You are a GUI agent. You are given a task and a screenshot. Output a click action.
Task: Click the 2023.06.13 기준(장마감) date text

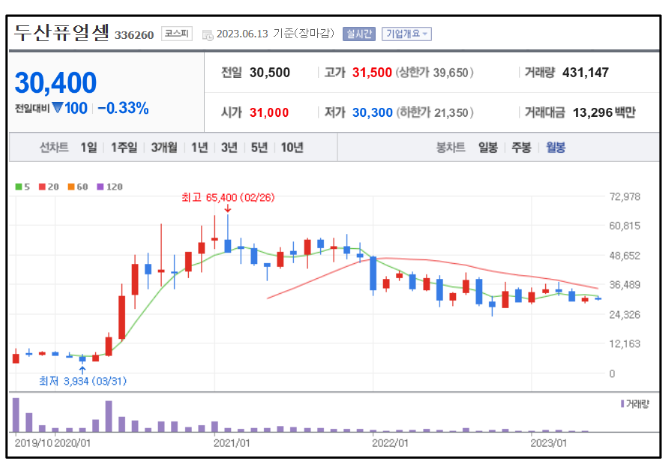[275, 34]
